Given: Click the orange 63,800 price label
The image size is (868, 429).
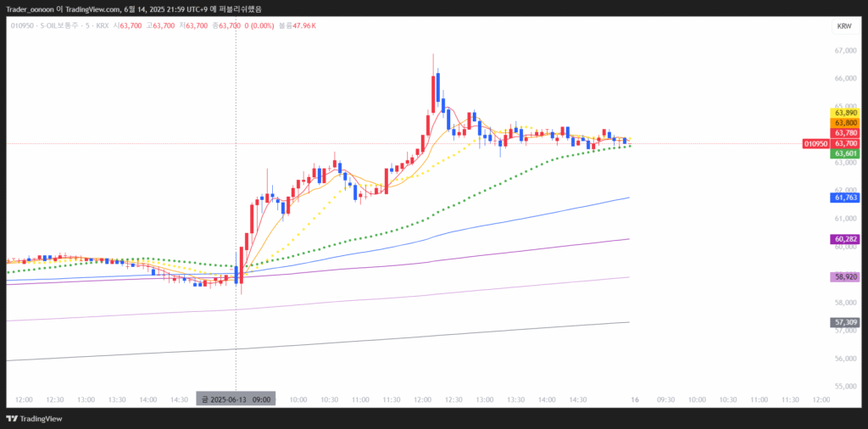Looking at the screenshot, I should [846, 123].
